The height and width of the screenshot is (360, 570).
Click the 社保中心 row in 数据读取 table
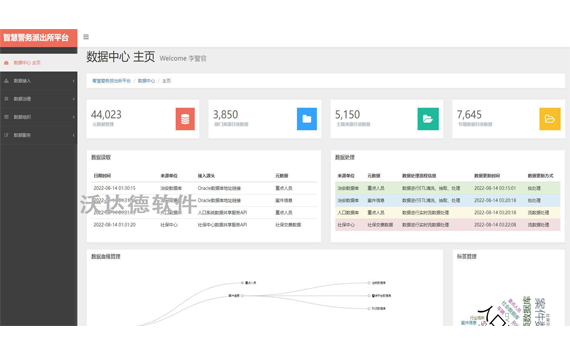(x=204, y=225)
